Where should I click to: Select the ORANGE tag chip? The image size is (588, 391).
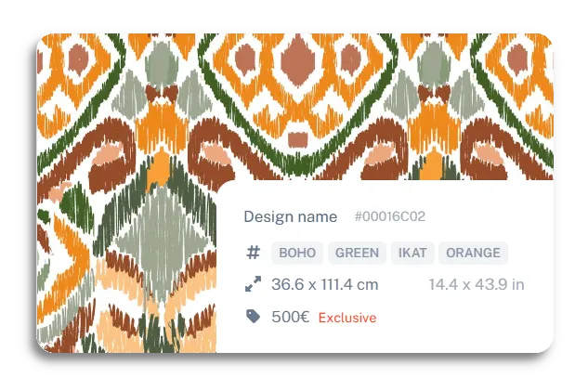pyautogui.click(x=473, y=253)
